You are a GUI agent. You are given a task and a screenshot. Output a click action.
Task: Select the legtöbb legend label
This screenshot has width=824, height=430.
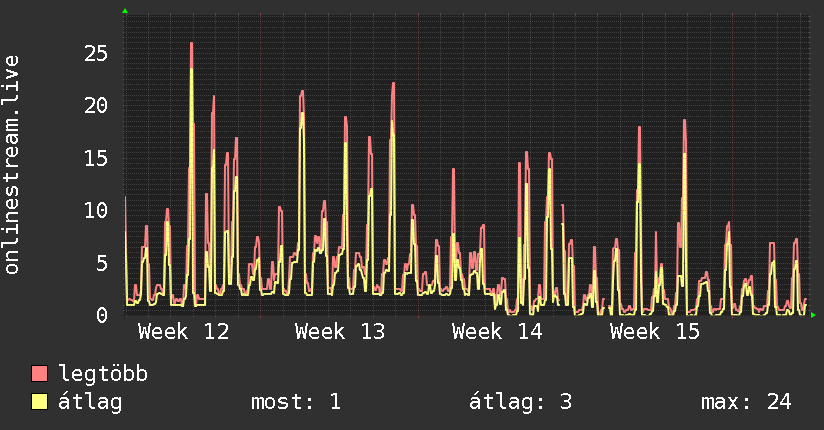103,374
